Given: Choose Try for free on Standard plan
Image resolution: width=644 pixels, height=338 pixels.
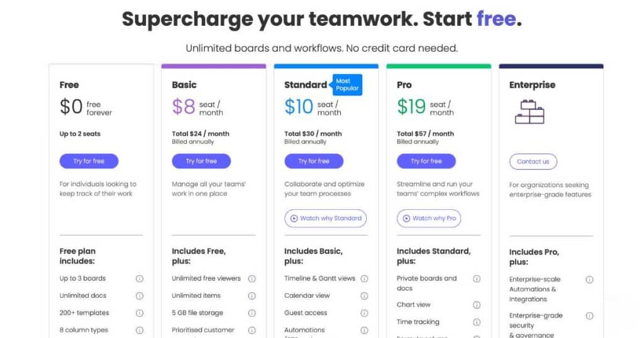Looking at the screenshot, I should pos(314,161).
